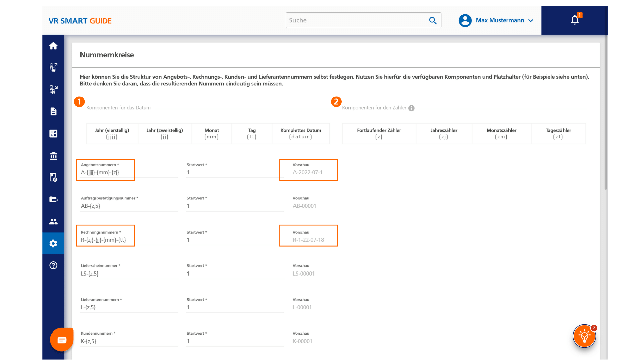644x362 pixels.
Task: Edit the Angebotsnummern format field
Action: click(129, 172)
